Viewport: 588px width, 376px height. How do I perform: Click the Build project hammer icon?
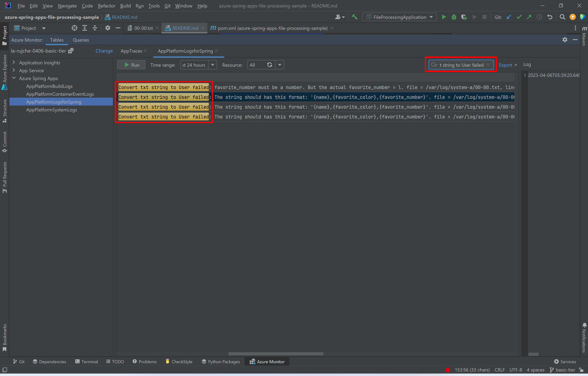(355, 17)
